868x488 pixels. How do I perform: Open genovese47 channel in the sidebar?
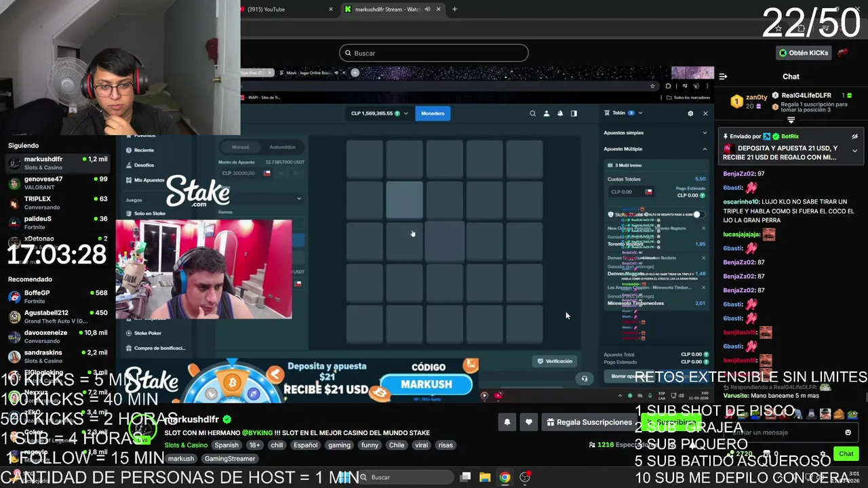[58, 183]
